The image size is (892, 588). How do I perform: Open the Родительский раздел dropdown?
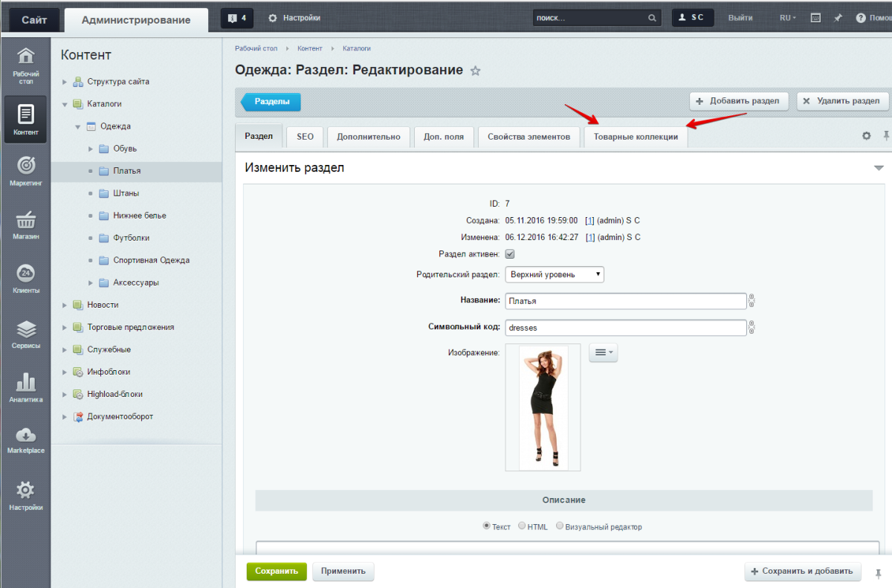[x=555, y=274]
